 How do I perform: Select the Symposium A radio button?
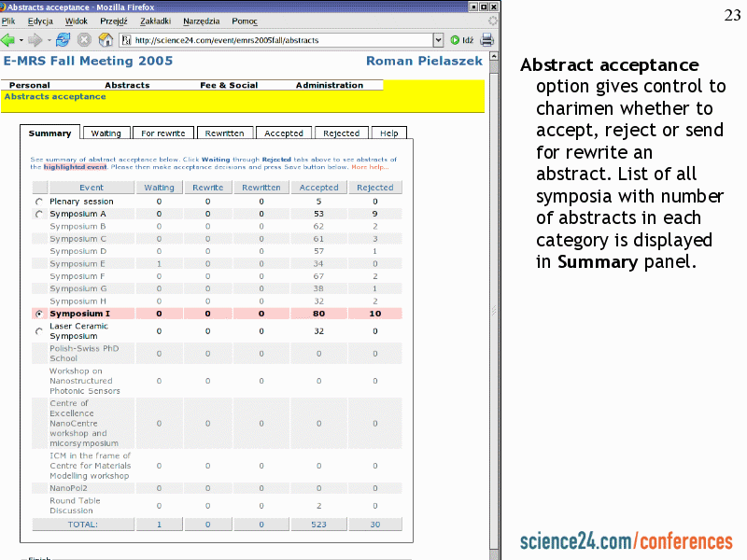click(38, 215)
